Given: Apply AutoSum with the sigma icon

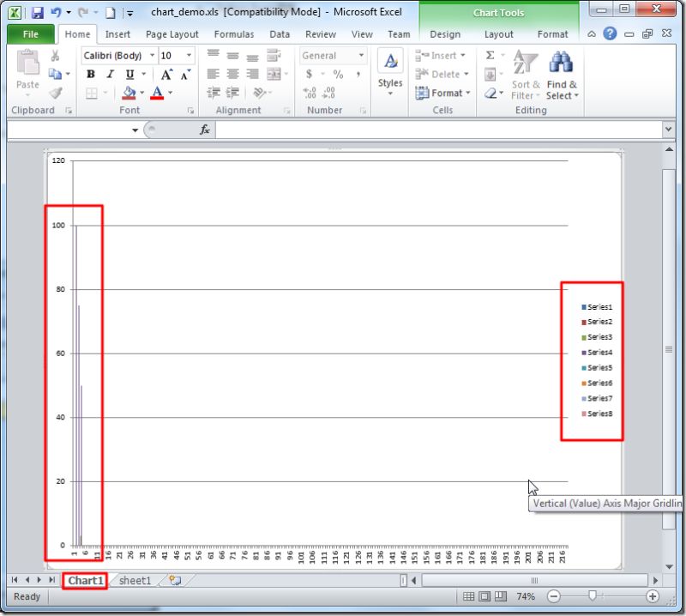Looking at the screenshot, I should [489, 57].
